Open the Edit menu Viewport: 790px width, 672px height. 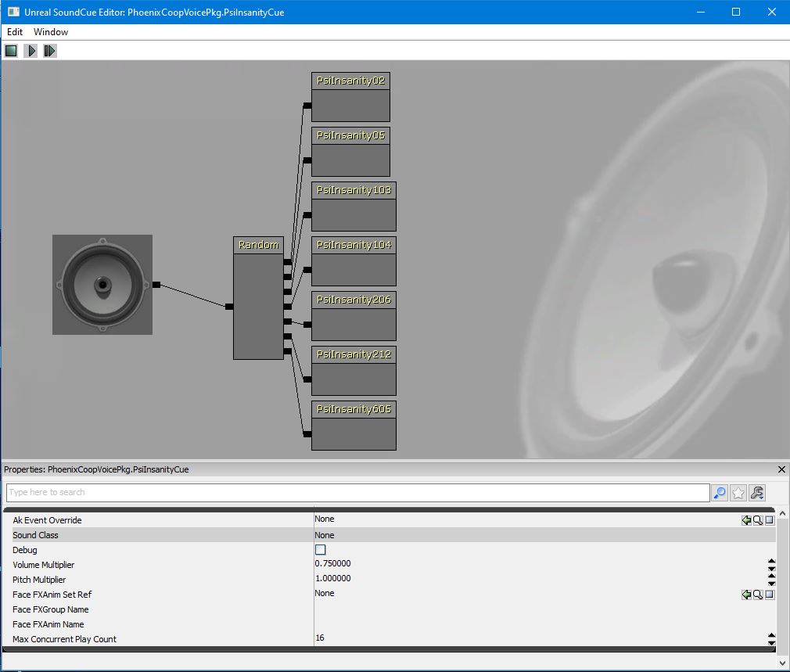pos(15,32)
